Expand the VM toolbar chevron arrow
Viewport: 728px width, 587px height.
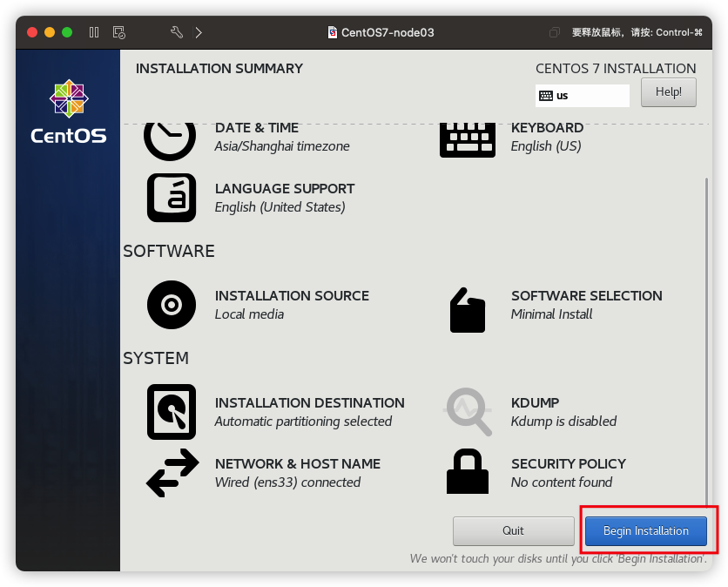[199, 32]
